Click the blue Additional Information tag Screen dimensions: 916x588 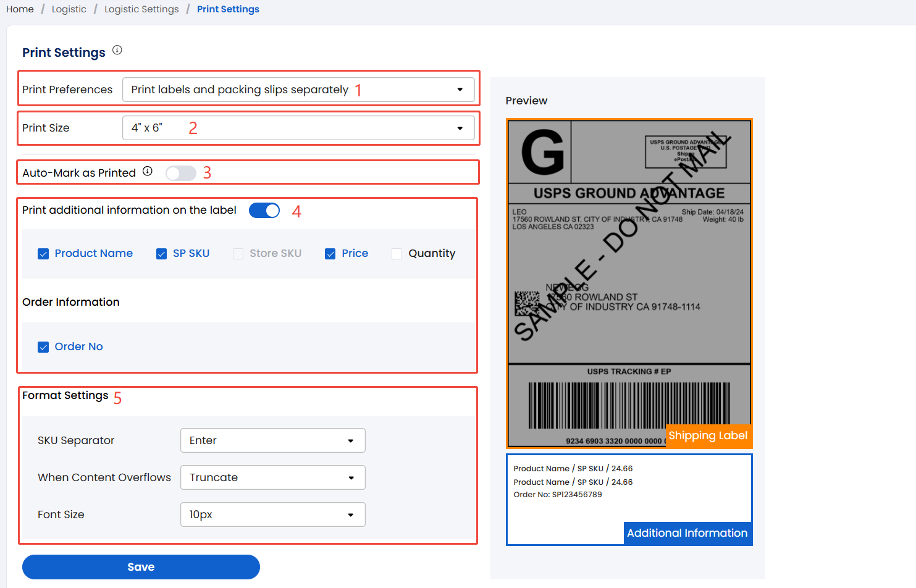point(687,534)
